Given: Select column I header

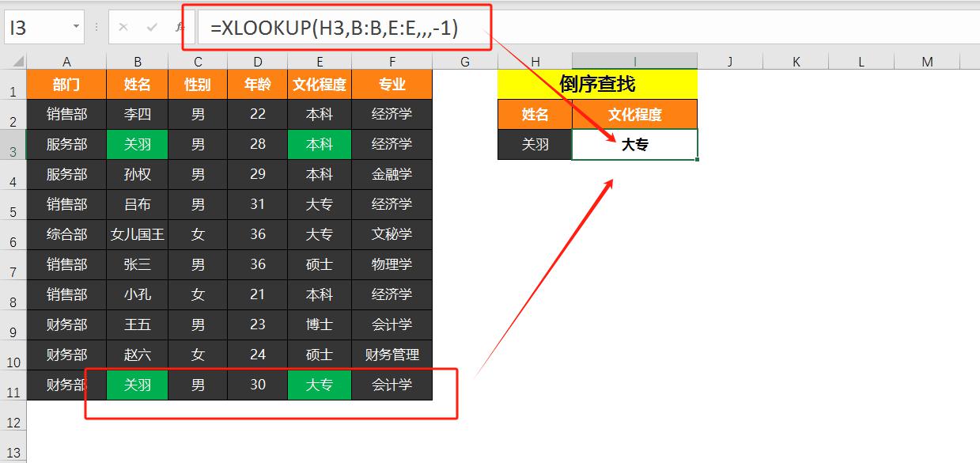Looking at the screenshot, I should click(635, 62).
